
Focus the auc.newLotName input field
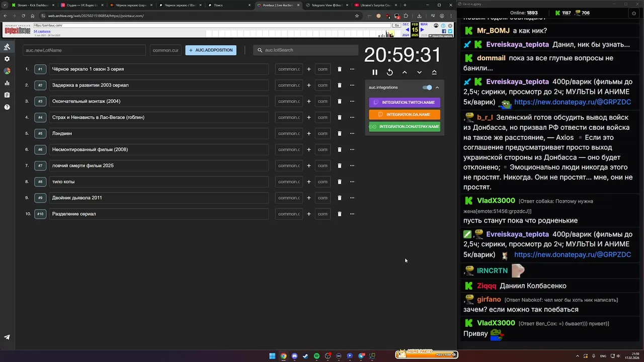click(x=84, y=50)
